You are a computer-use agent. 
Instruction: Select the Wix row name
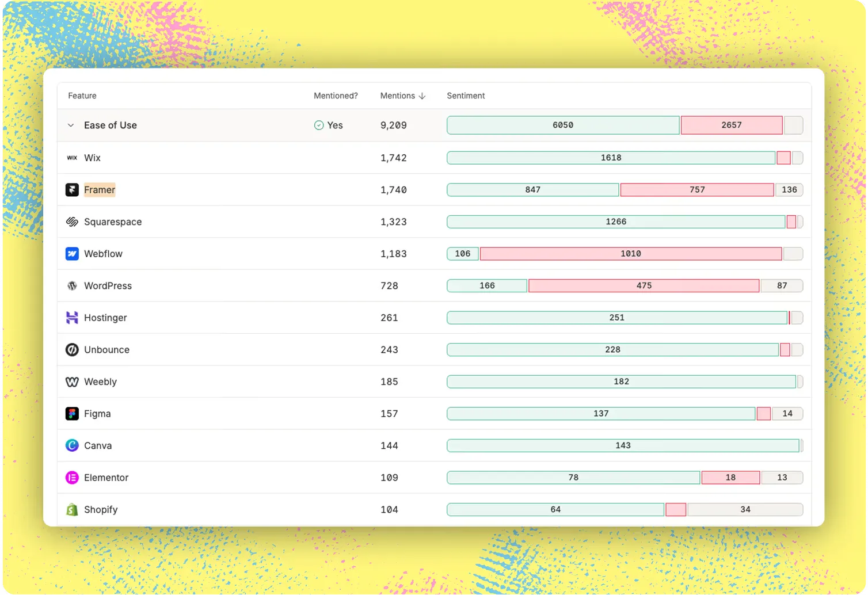click(92, 158)
